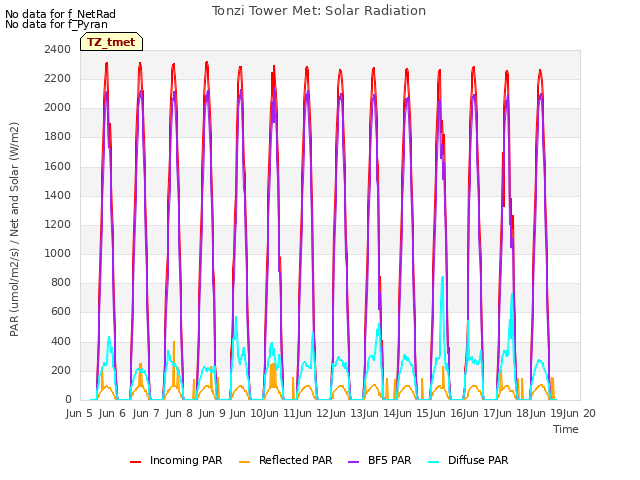Click the Jun 20 x-axis tick label
640x480 pixels.
580,413
